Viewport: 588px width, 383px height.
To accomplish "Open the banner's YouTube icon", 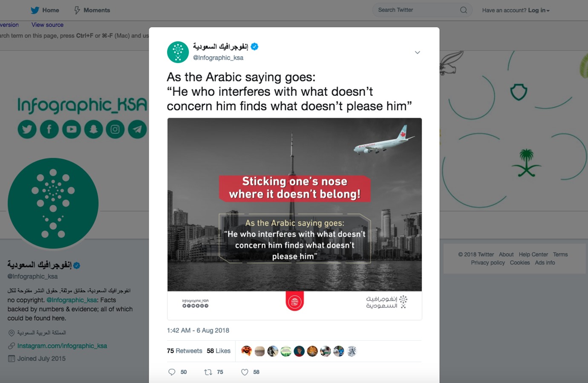I will click(71, 129).
